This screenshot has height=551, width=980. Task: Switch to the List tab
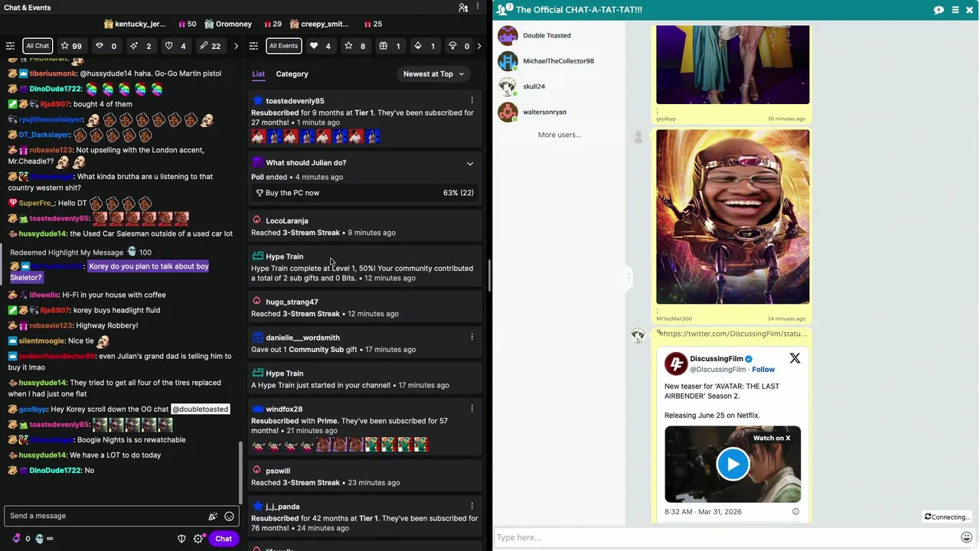point(259,74)
